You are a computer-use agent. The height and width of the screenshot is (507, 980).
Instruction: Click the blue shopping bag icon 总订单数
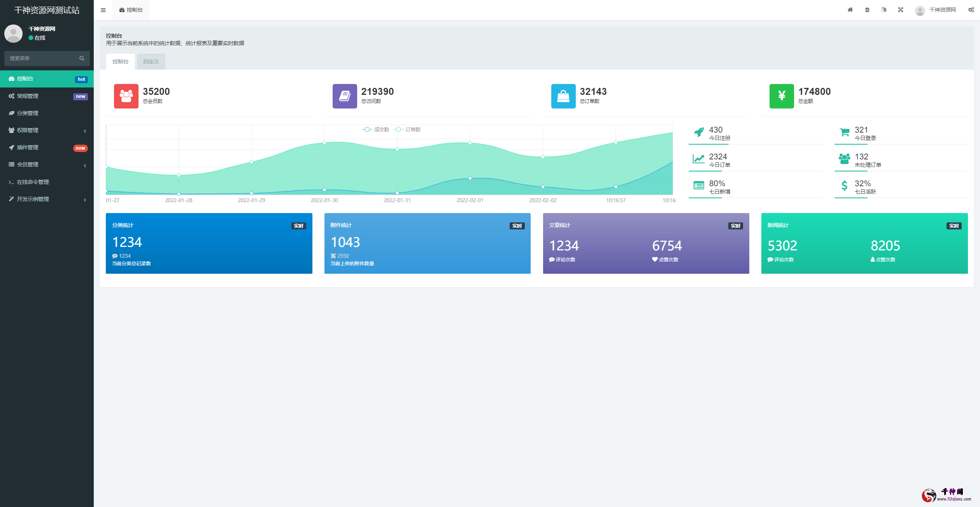563,96
